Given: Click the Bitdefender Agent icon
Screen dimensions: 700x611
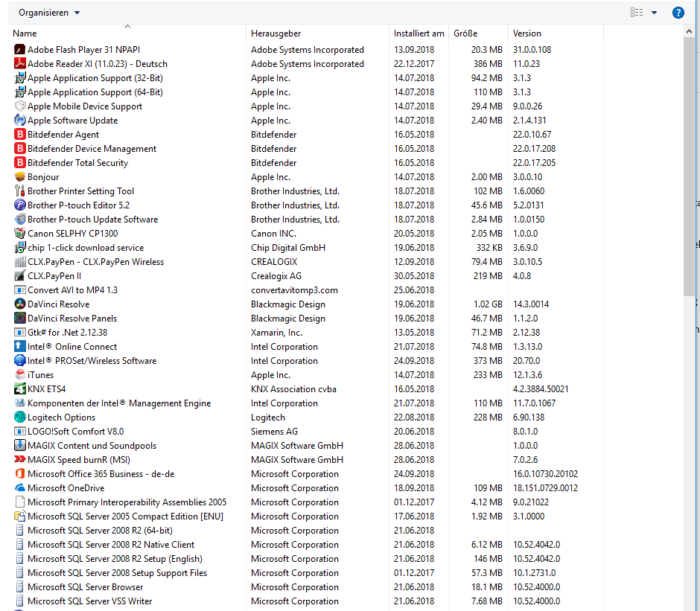Looking at the screenshot, I should (x=19, y=135).
